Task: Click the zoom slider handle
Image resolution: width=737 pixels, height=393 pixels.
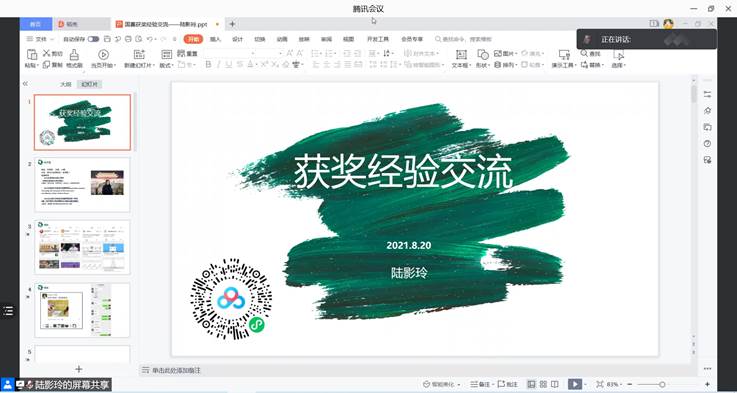Action: pos(662,384)
